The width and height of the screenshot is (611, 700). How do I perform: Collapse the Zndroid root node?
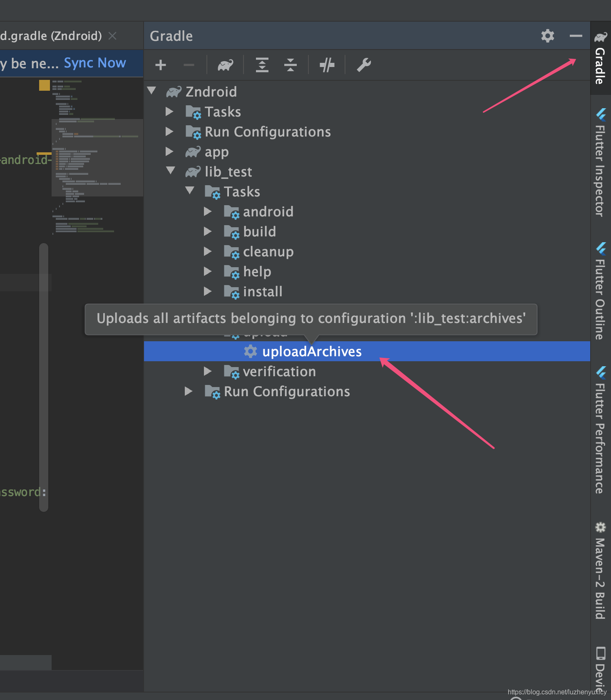(152, 90)
